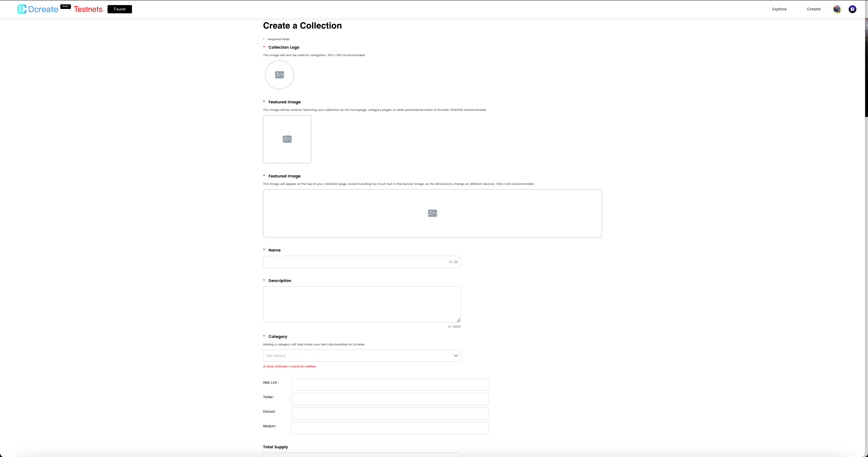Open the colorful user avatar icon
The width and height of the screenshot is (868, 457).
(x=837, y=9)
